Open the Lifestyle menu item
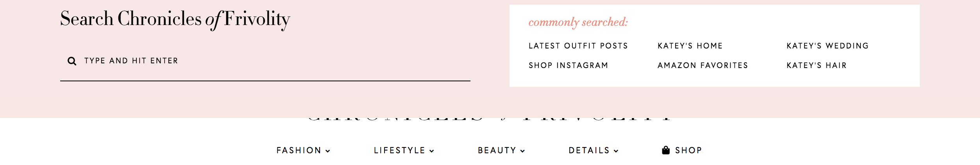The height and width of the screenshot is (165, 980). pyautogui.click(x=399, y=151)
